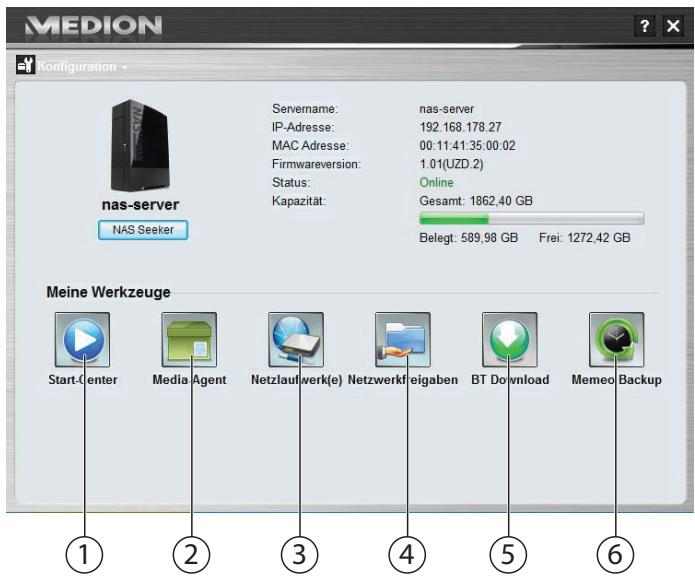Click the NAS Seeker button
The image size is (695, 579).
pyautogui.click(x=143, y=230)
